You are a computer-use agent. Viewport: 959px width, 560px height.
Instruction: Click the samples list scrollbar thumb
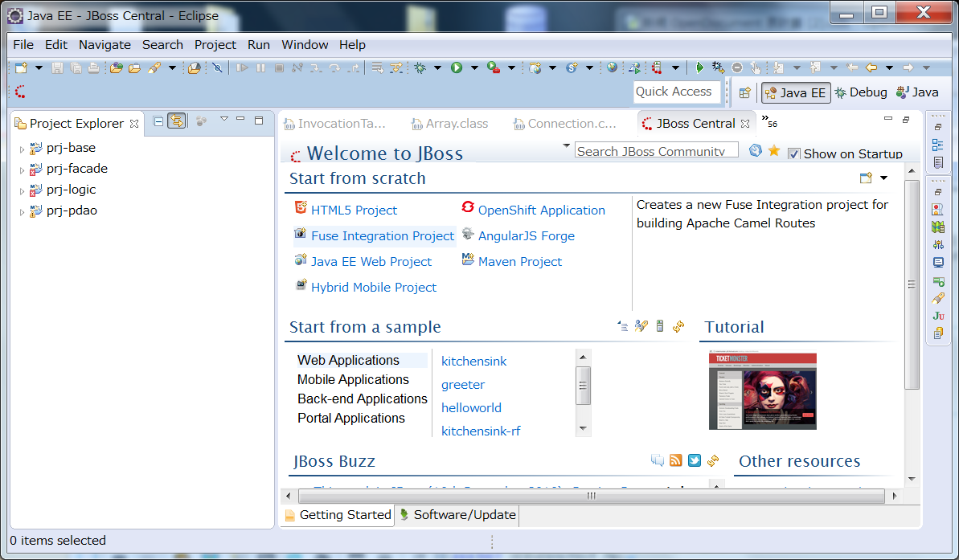click(x=583, y=386)
